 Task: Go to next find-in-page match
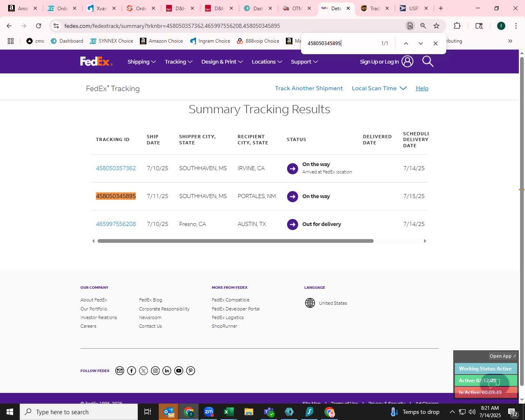[420, 43]
